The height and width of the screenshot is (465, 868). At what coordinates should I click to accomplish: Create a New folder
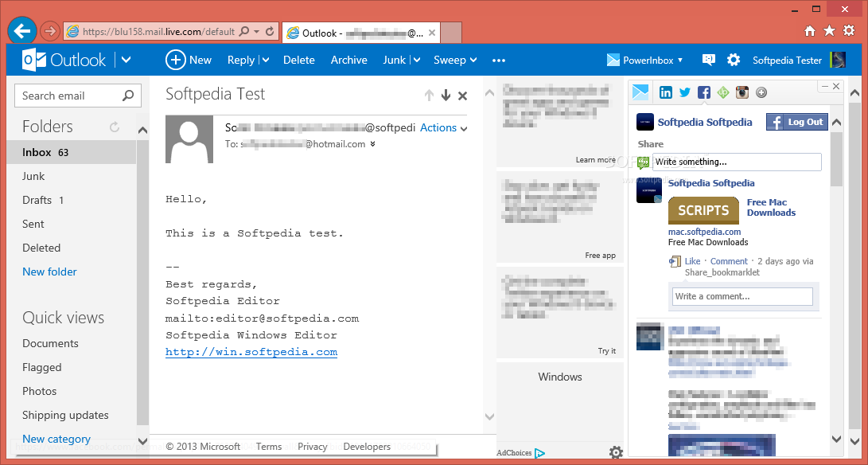coord(49,272)
